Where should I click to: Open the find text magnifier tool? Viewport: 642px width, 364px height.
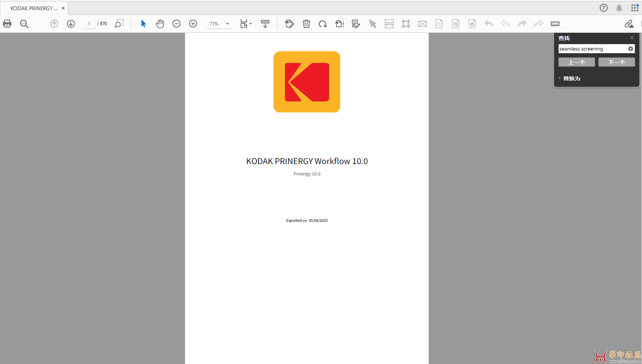24,24
